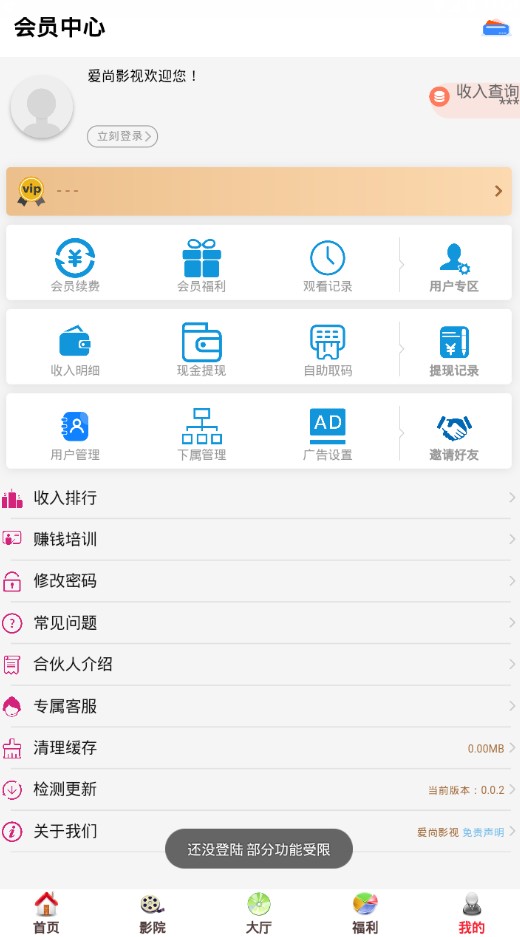520x937 pixels.
Task: Switch to the 大厅 hall tab
Action: coord(258,913)
